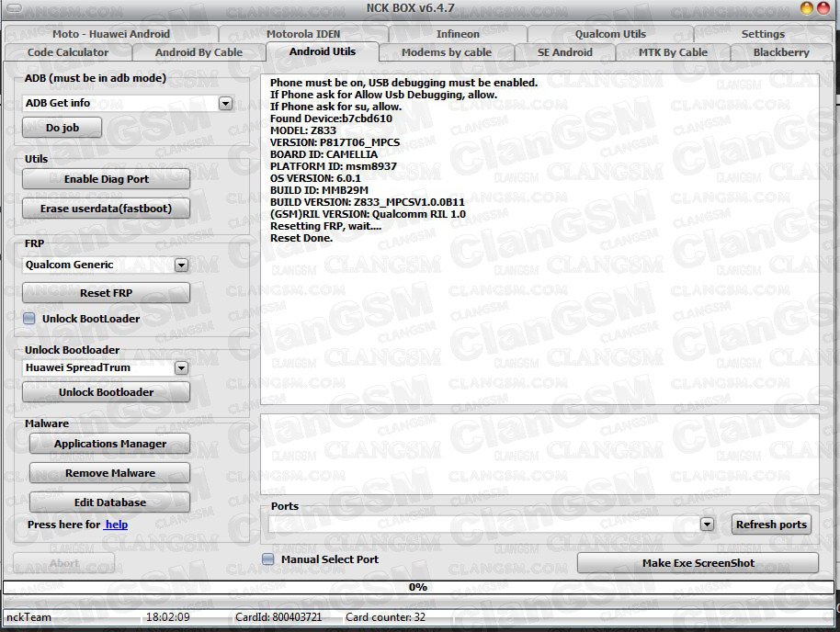Image resolution: width=840 pixels, height=632 pixels.
Task: Click the Ports combo box field
Action: coord(492,525)
